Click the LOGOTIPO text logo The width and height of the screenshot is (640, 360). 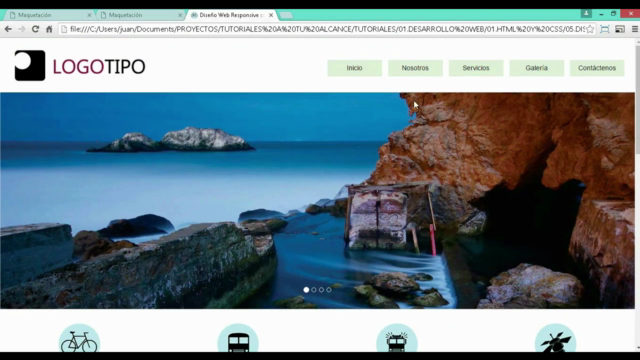coord(99,67)
